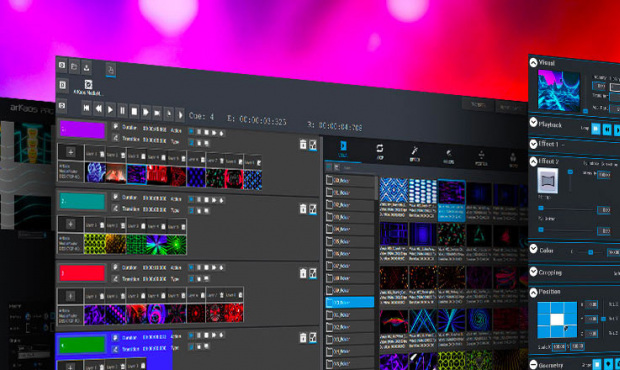Image resolution: width=620 pixels, height=370 pixels.
Task: Click the rewind transport icon
Action: click(98, 109)
